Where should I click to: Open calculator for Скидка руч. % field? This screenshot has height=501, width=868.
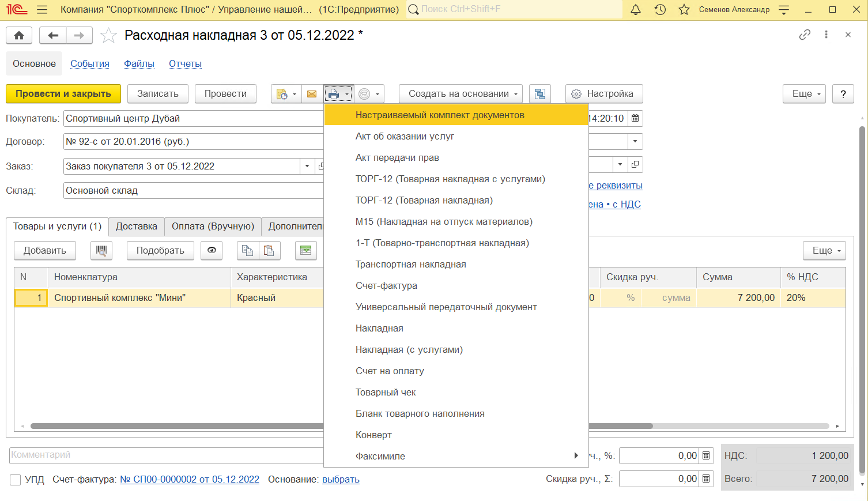tap(706, 455)
